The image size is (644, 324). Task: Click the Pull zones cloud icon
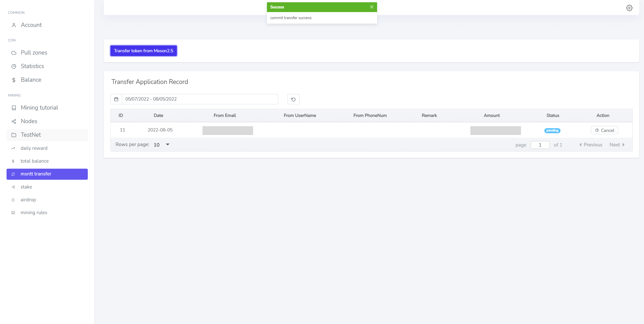tap(14, 53)
